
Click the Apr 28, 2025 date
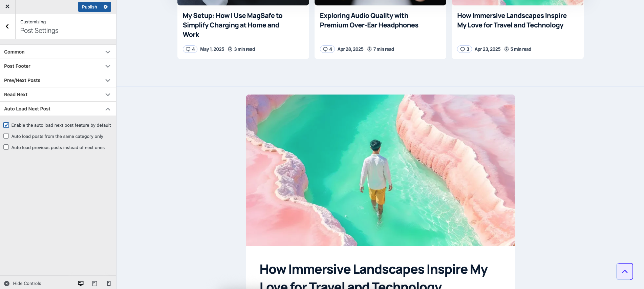[x=350, y=49]
